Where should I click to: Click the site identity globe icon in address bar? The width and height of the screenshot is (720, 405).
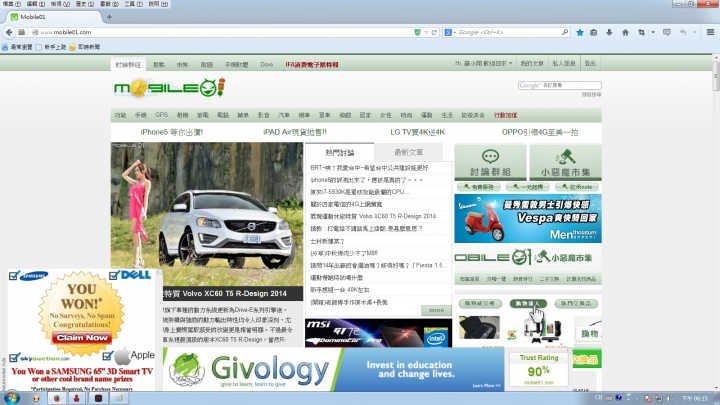point(35,32)
